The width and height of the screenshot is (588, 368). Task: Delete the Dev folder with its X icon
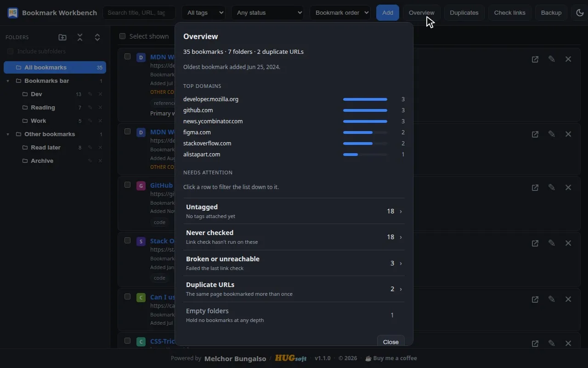(x=100, y=94)
